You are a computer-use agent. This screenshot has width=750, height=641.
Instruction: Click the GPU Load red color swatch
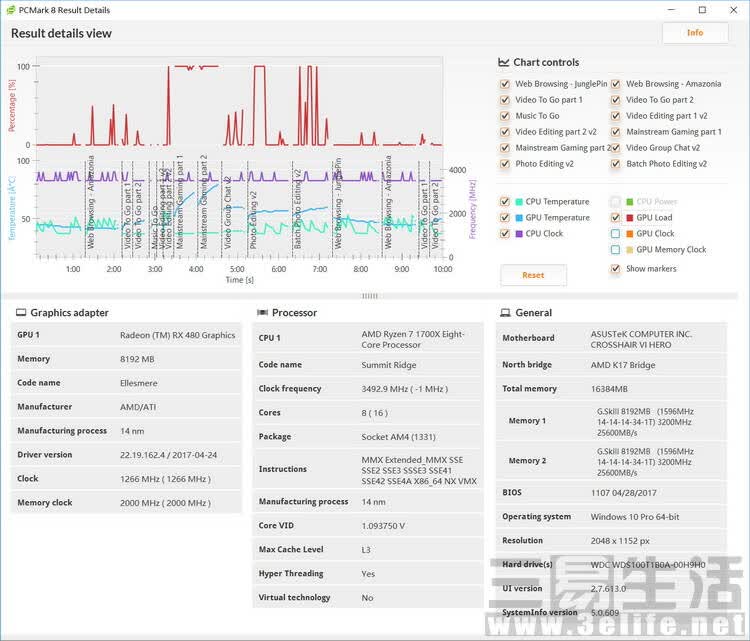pyautogui.click(x=629, y=218)
